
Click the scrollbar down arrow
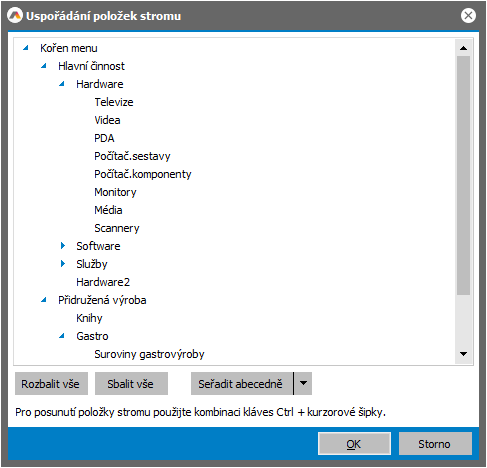pyautogui.click(x=463, y=354)
